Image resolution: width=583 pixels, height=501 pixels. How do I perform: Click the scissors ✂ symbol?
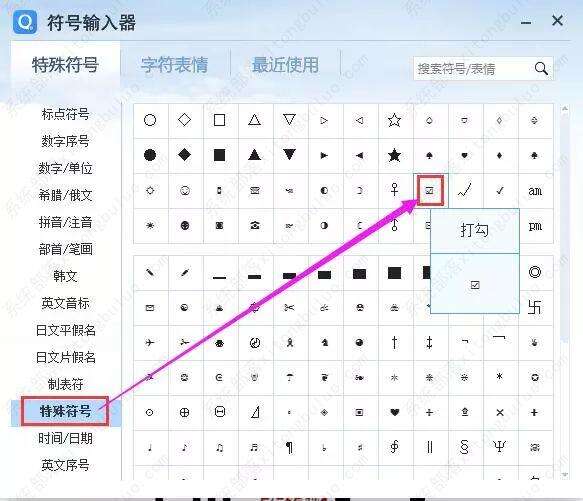[x=289, y=308]
